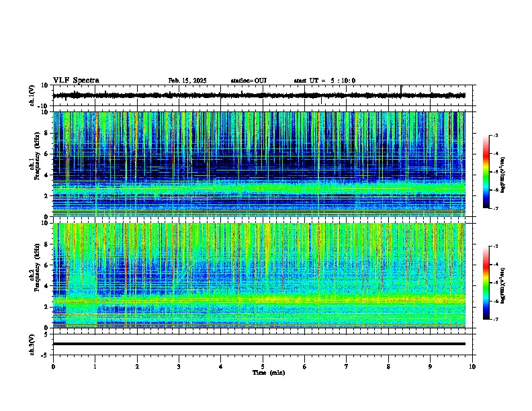Click the "ch.3(V)" axis label

[32, 345]
